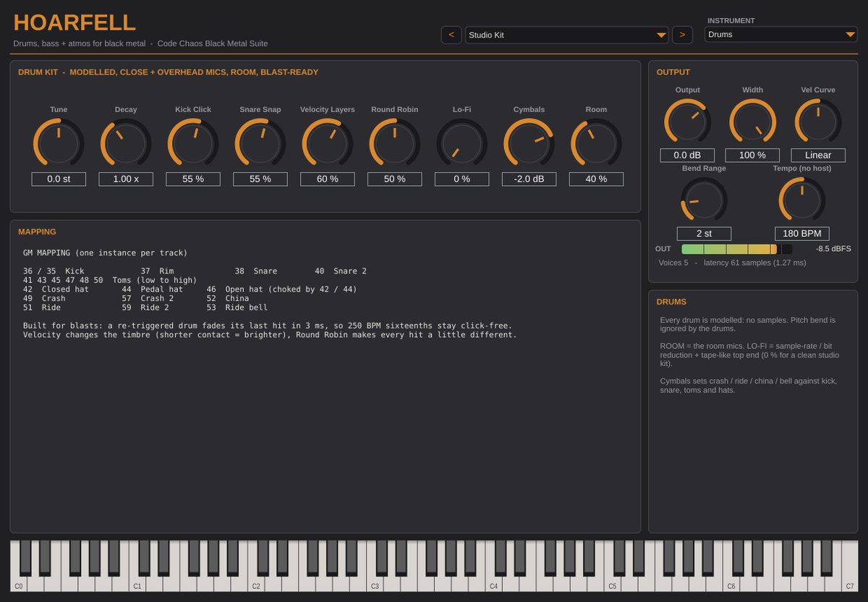Click the Cymbals knob

pos(529,143)
